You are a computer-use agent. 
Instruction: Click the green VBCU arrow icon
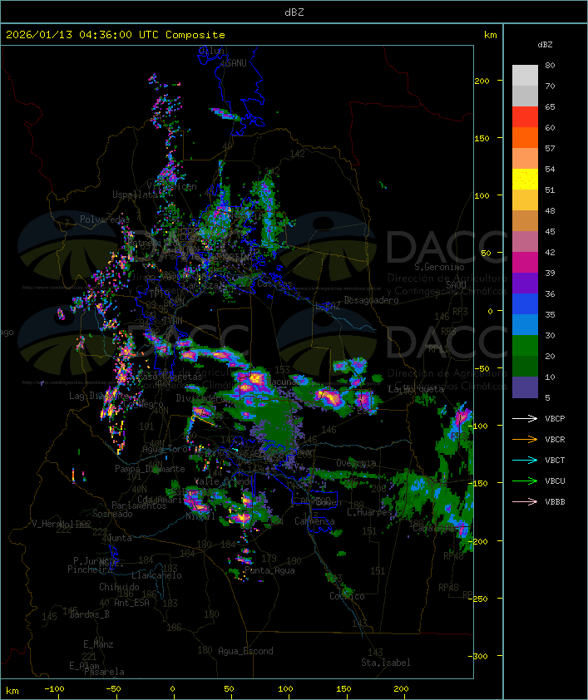coord(526,481)
